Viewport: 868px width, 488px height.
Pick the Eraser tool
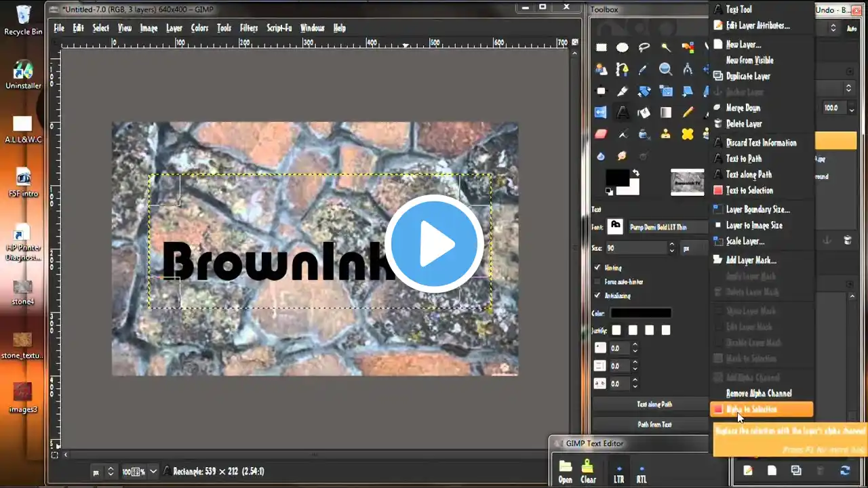(601, 134)
